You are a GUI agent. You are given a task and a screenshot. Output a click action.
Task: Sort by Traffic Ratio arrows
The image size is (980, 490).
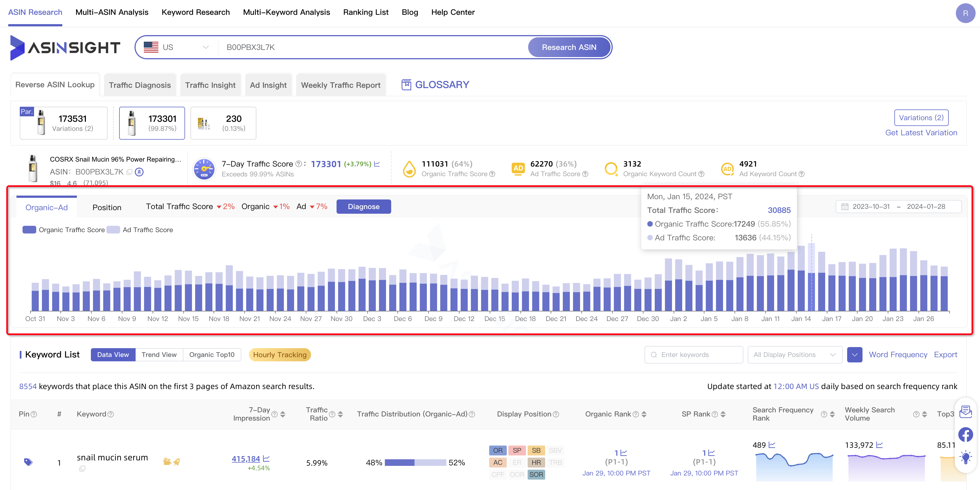click(340, 414)
